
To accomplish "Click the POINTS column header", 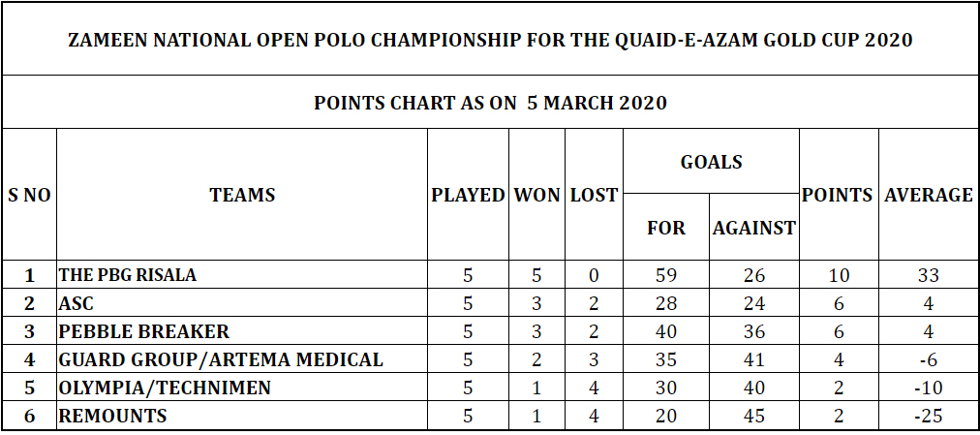I will pyautogui.click(x=838, y=195).
